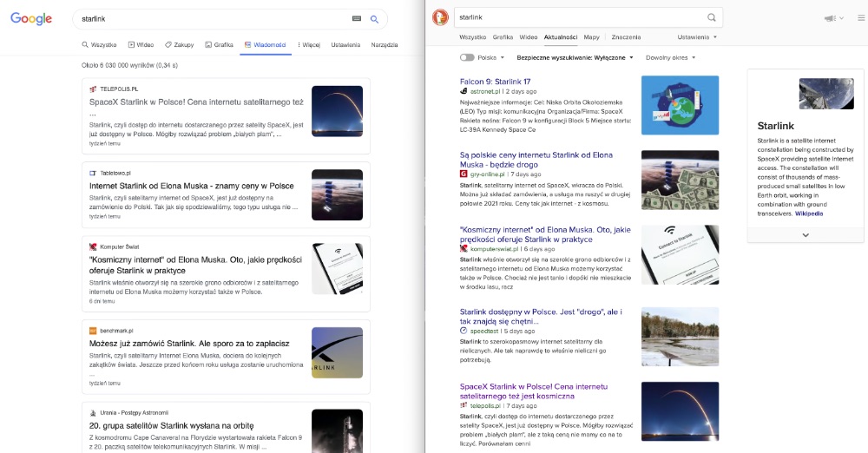868x453 pixels.
Task: Click the DuckDuckGo duck logo
Action: [440, 17]
